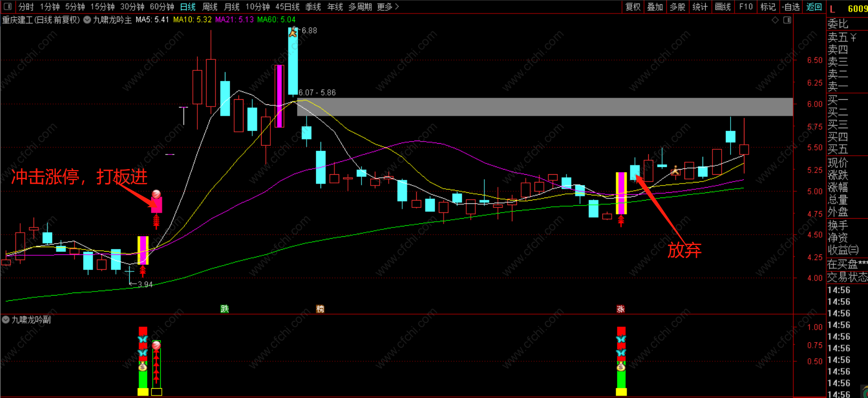Viewport: 868px width, 398px height.
Task: Switch to the 1分钟 period
Action: pyautogui.click(x=50, y=7)
